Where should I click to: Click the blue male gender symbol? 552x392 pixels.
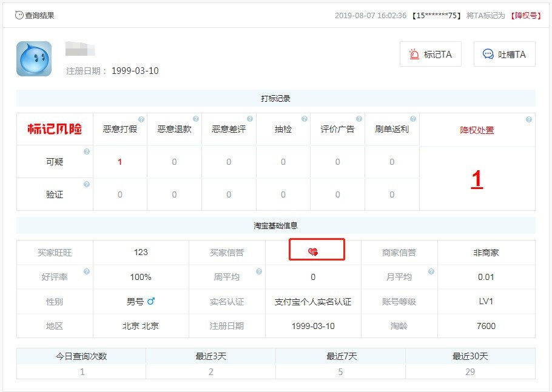pos(151,301)
